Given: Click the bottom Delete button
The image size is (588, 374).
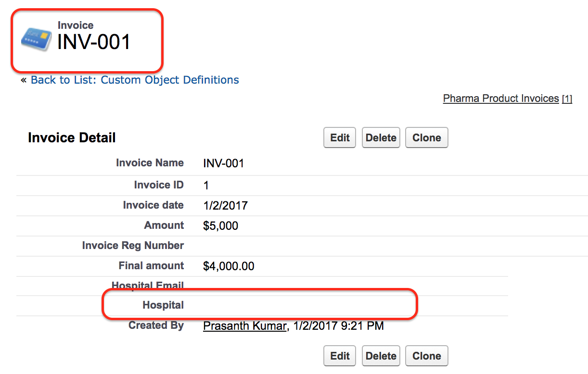Looking at the screenshot, I should (381, 356).
